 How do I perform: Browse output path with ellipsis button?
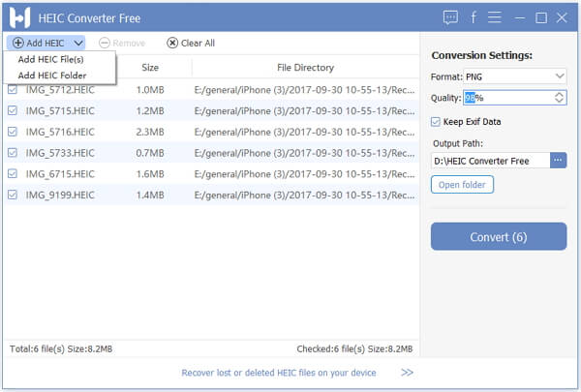click(x=559, y=161)
